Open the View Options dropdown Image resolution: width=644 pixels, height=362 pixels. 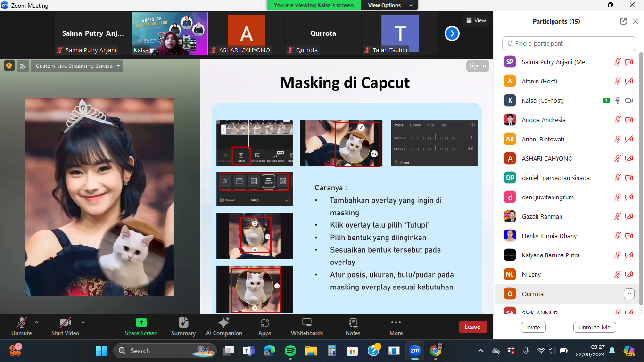tap(389, 5)
